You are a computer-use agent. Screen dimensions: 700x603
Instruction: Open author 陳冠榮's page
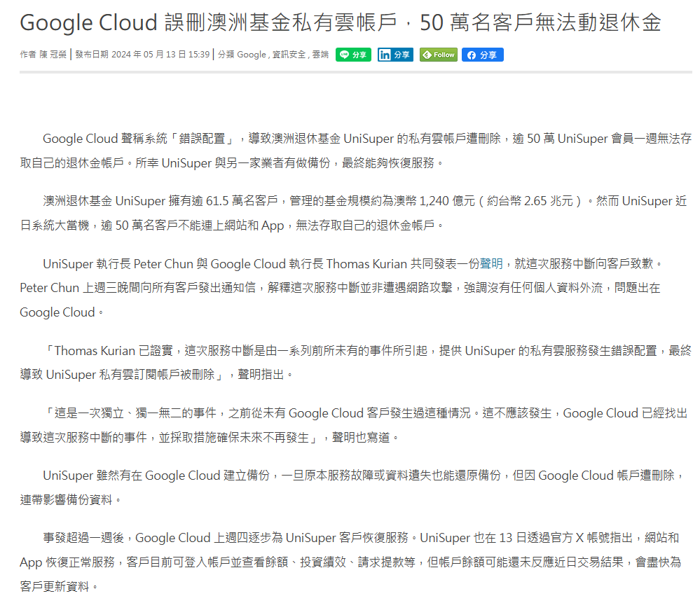(x=53, y=55)
